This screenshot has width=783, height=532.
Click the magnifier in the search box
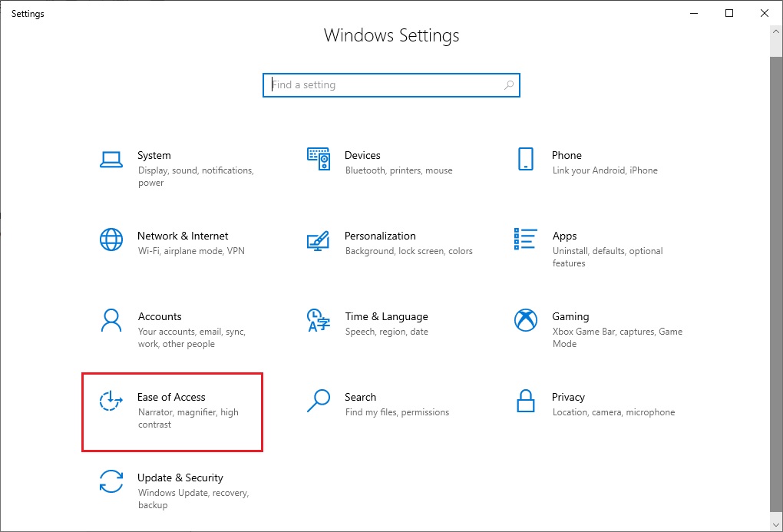(x=509, y=85)
